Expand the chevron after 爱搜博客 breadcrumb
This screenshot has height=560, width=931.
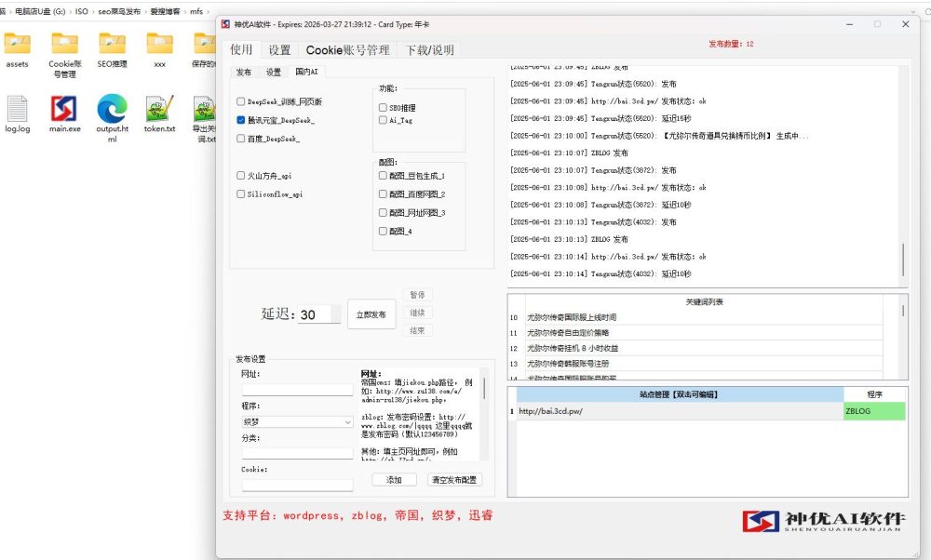coord(184,11)
